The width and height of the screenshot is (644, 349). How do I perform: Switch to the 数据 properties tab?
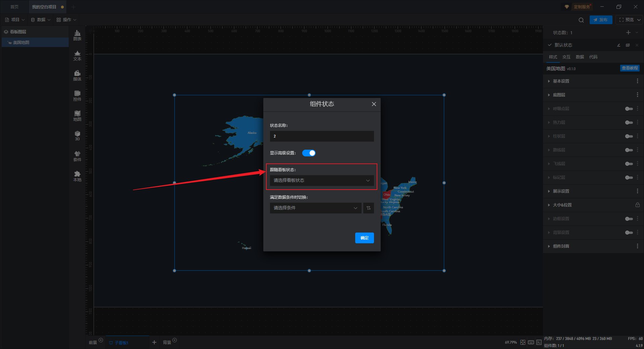point(580,57)
